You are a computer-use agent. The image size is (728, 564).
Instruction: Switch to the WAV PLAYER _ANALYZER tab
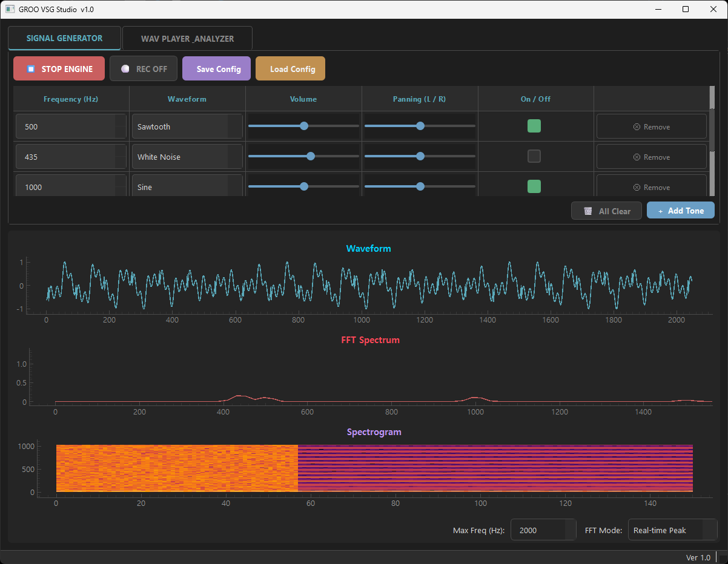click(x=187, y=39)
